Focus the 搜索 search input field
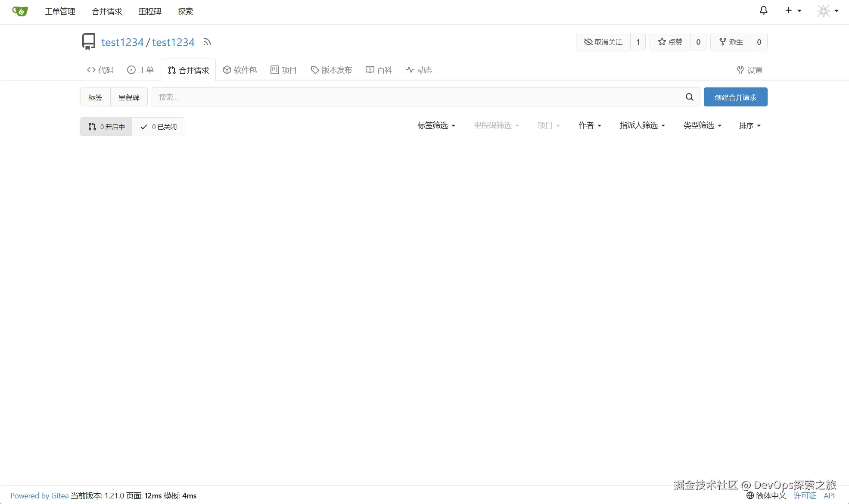The width and height of the screenshot is (849, 504). click(415, 97)
